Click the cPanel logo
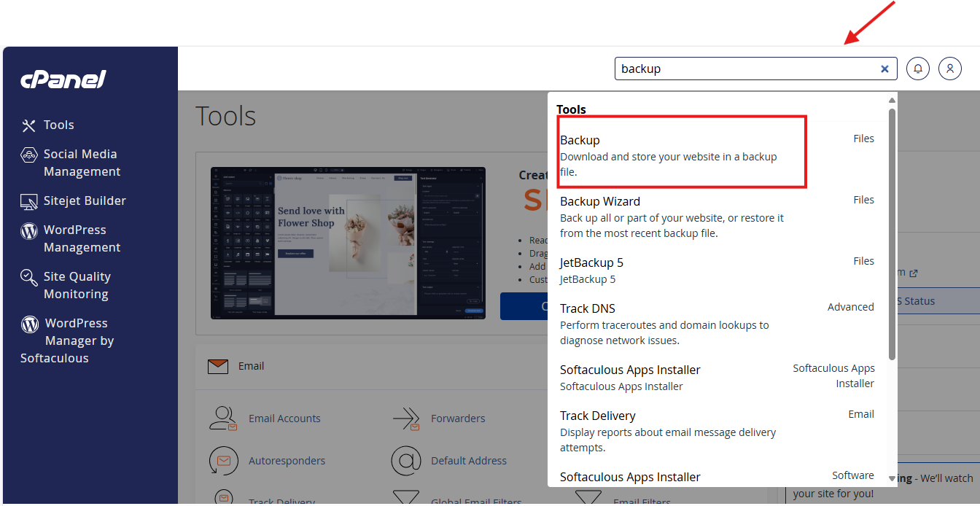 tap(63, 79)
